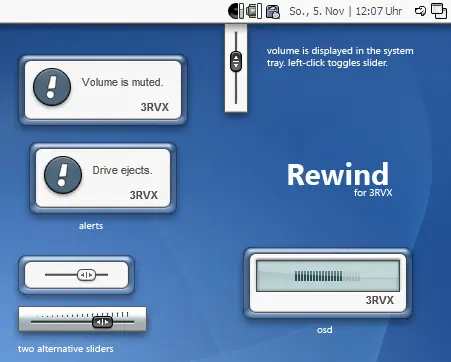The width and height of the screenshot is (451, 362).
Task: Click the date So., 5. Nov
Action: click(316, 11)
